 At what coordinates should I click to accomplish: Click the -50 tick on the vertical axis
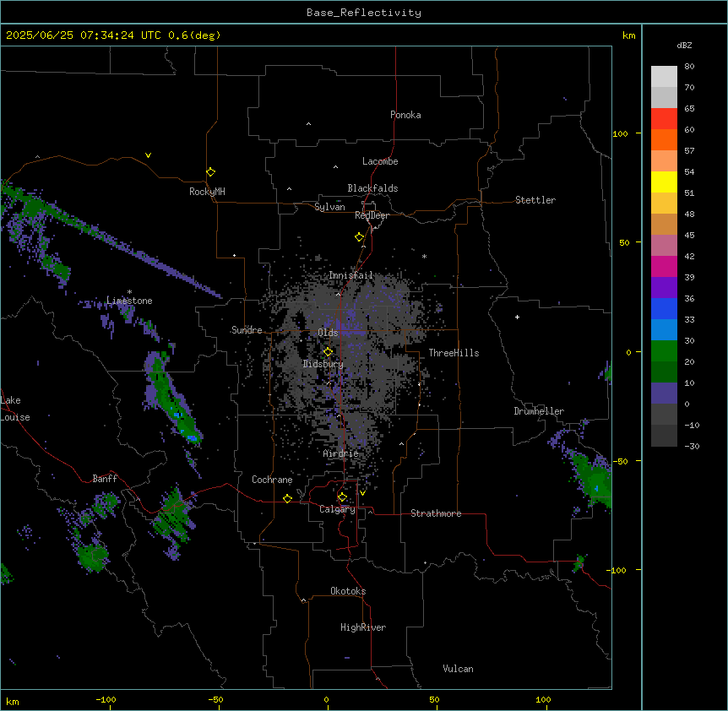(x=620, y=461)
